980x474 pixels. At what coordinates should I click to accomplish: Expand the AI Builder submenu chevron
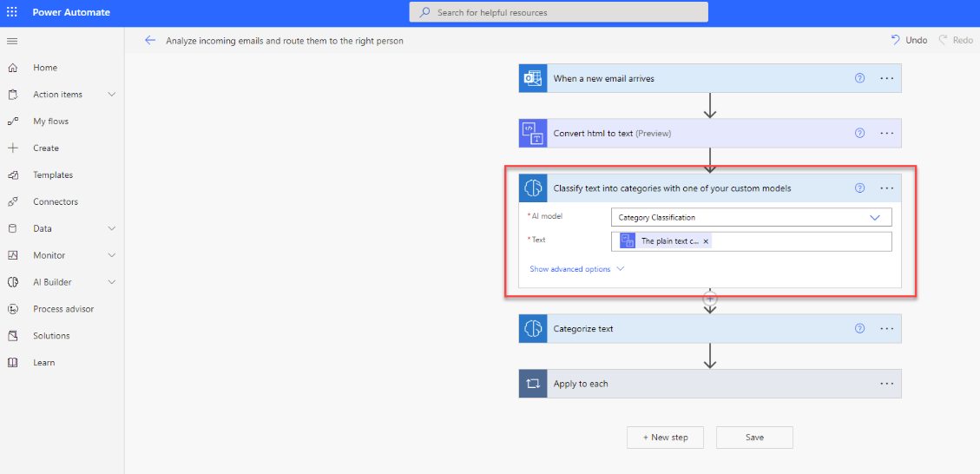[112, 282]
